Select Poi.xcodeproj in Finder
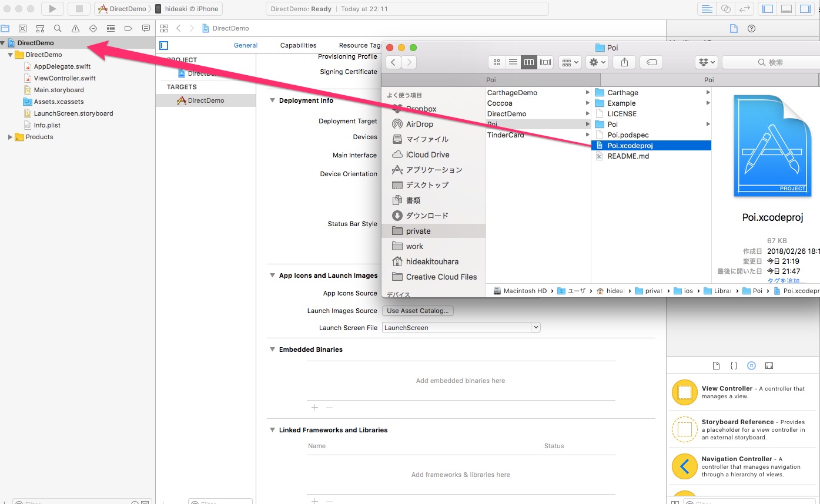This screenshot has height=504, width=820. point(651,146)
